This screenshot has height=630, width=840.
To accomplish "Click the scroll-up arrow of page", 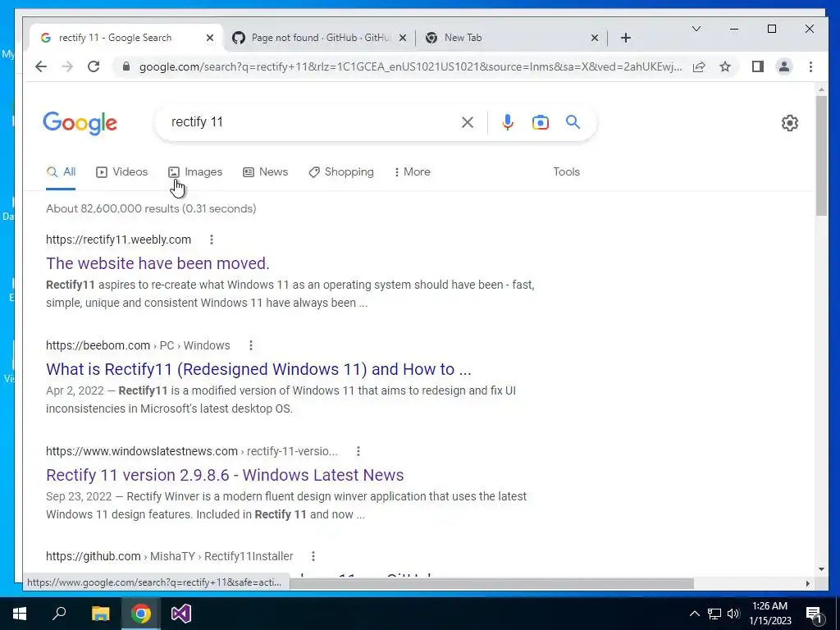I will (821, 89).
